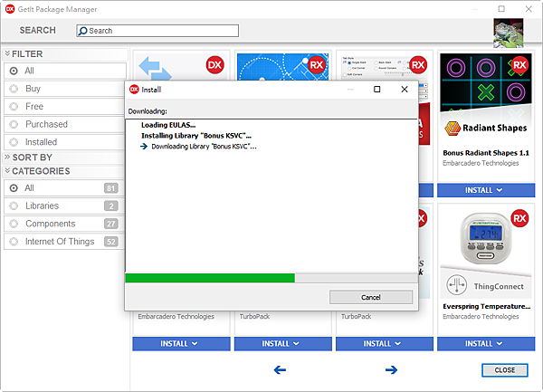
Task: Select the Buy filter option
Action: 65,89
